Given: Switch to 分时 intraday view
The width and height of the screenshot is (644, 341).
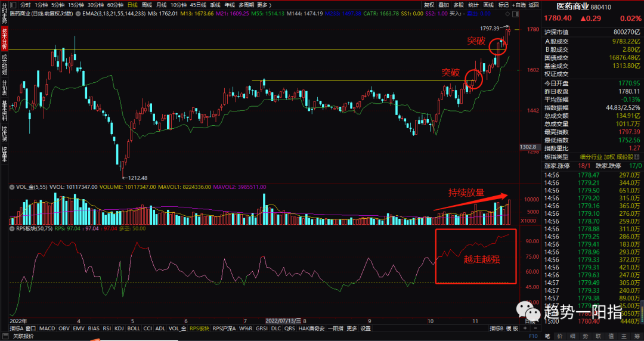Looking at the screenshot, I should pos(25,5).
